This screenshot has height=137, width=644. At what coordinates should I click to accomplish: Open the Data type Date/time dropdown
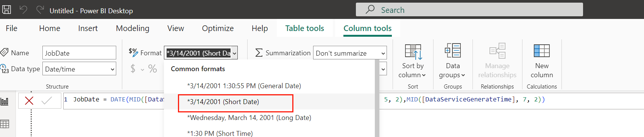pos(79,69)
